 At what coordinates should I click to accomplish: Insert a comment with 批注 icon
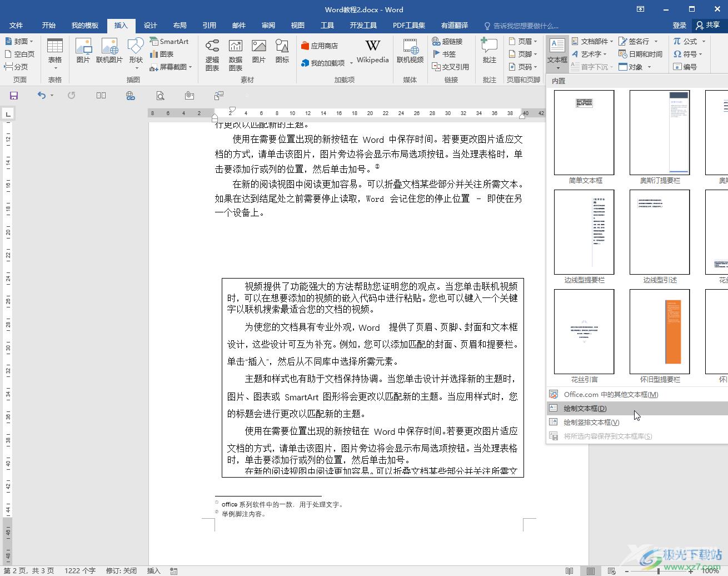(x=489, y=50)
